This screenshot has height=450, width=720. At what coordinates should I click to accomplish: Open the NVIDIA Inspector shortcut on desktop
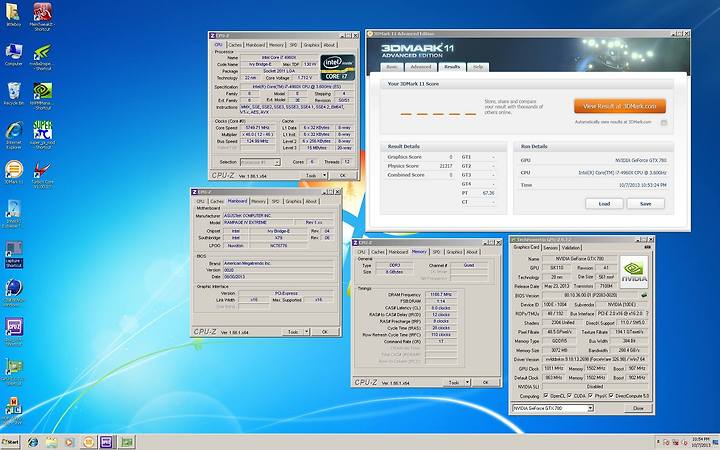[42, 57]
